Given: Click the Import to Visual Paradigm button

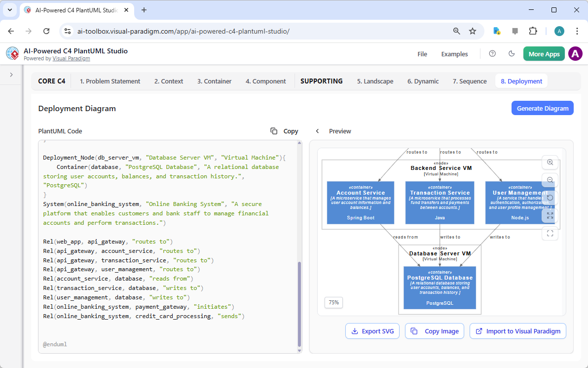Looking at the screenshot, I should pos(517,331).
